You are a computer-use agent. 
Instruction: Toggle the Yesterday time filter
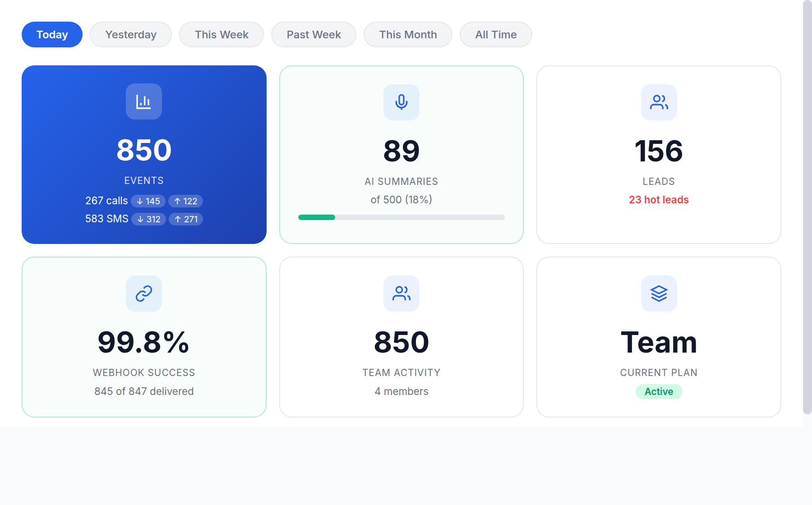pos(130,34)
